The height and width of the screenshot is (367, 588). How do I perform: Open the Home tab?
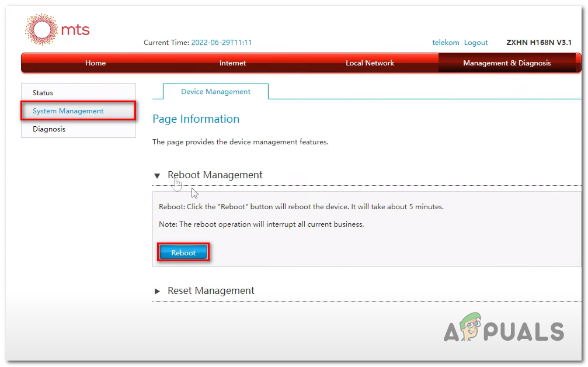pyautogui.click(x=95, y=63)
